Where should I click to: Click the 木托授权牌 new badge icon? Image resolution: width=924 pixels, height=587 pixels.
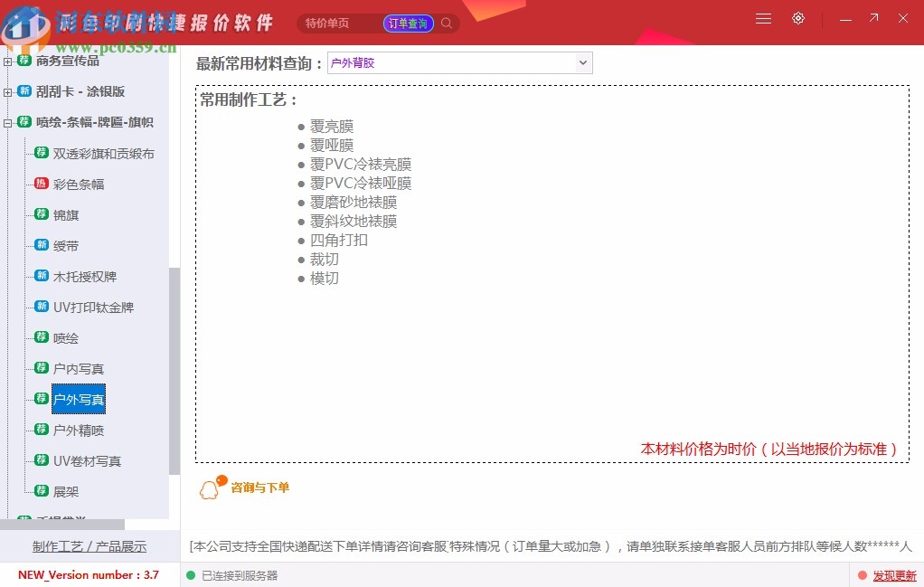point(40,276)
